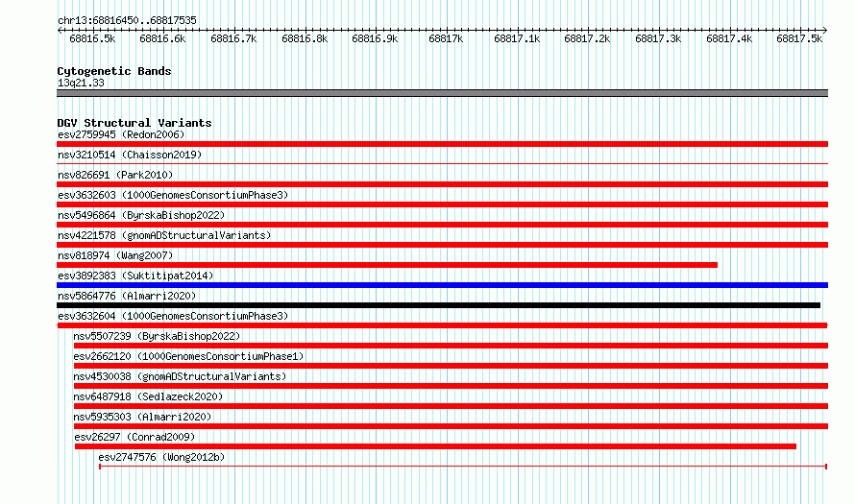Viewport: 855px width, 504px height.
Task: Open esv3632603 (1000GenomesConsortiumPhase3) label
Action: point(173,195)
